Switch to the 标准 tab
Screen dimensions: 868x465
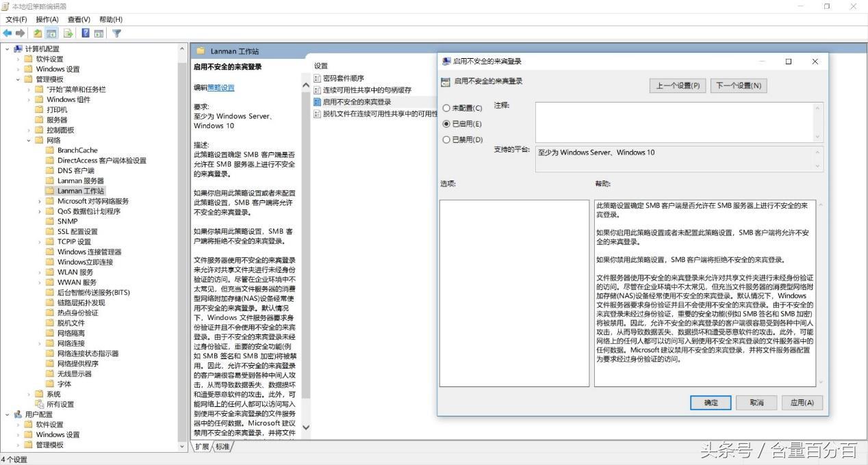click(223, 447)
